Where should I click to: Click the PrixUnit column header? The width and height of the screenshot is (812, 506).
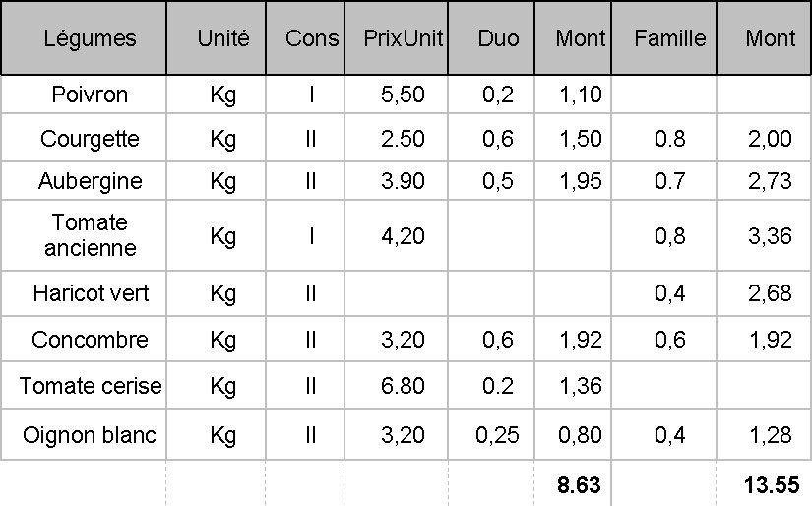pos(404,38)
